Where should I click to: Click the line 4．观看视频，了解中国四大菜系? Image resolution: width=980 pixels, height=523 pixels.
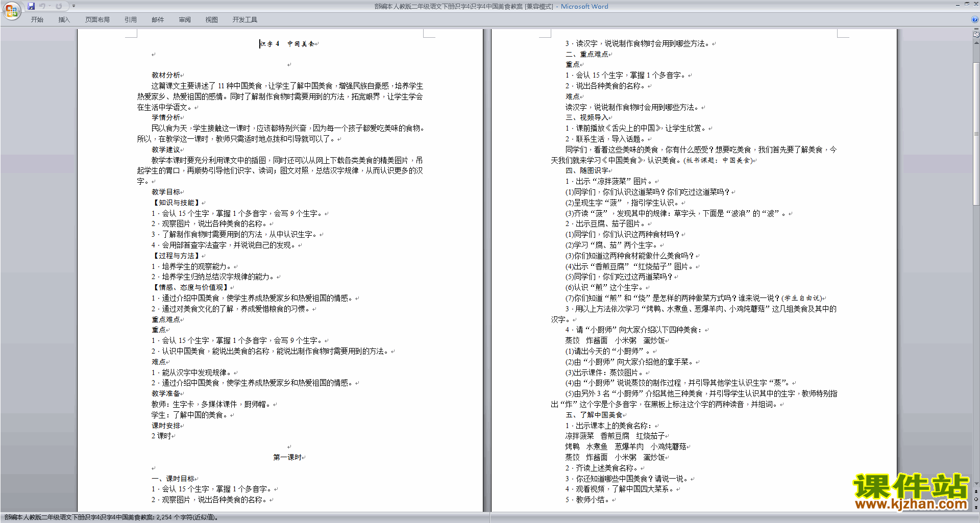point(621,489)
